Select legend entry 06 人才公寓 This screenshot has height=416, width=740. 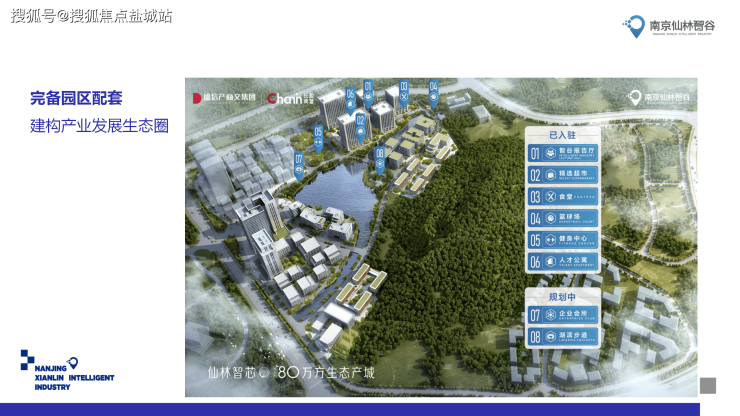pyautogui.click(x=563, y=262)
